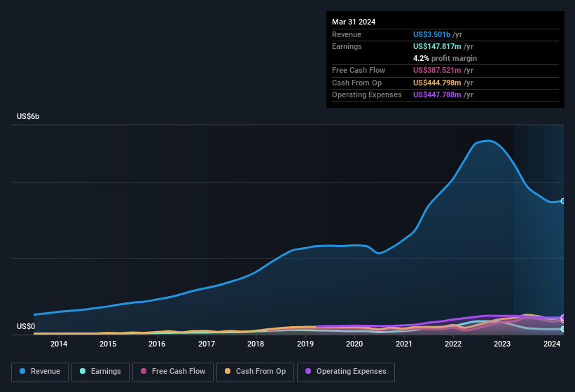Screen dimensions: 575x392
Task: Click the Cash From Op label in tooltip
Action: tap(356, 83)
